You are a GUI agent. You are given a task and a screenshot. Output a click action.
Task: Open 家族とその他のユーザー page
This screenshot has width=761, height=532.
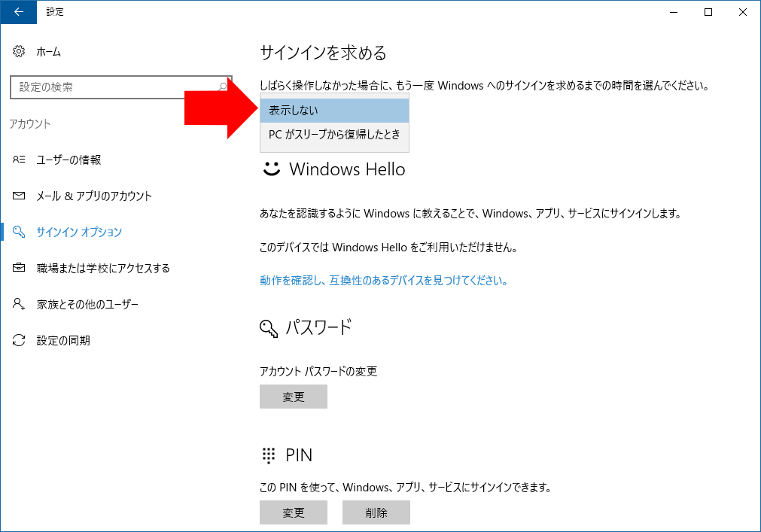point(87,304)
